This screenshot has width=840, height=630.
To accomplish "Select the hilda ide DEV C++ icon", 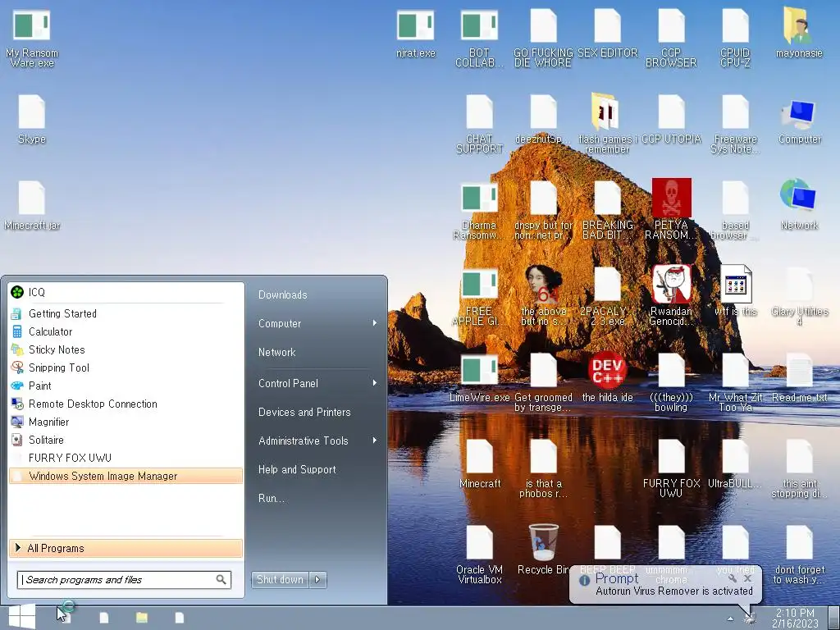I will pyautogui.click(x=607, y=377).
